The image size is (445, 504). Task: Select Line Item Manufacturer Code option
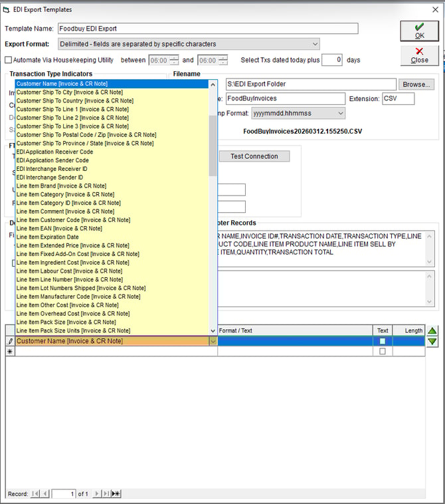click(112, 297)
